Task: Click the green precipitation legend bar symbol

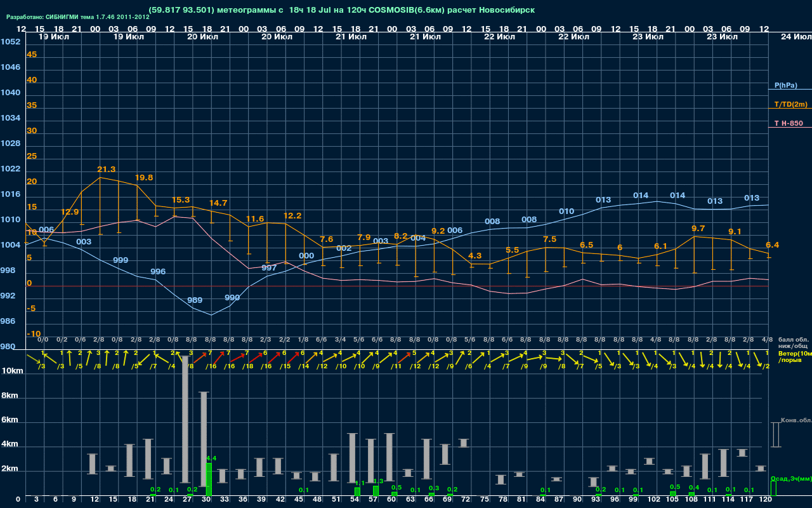Action: 773,488
